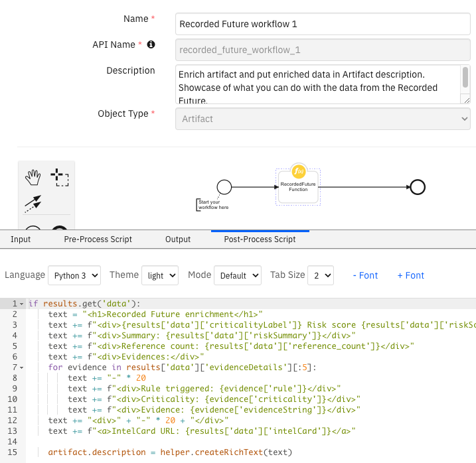Select the hand pan tool

(33, 177)
